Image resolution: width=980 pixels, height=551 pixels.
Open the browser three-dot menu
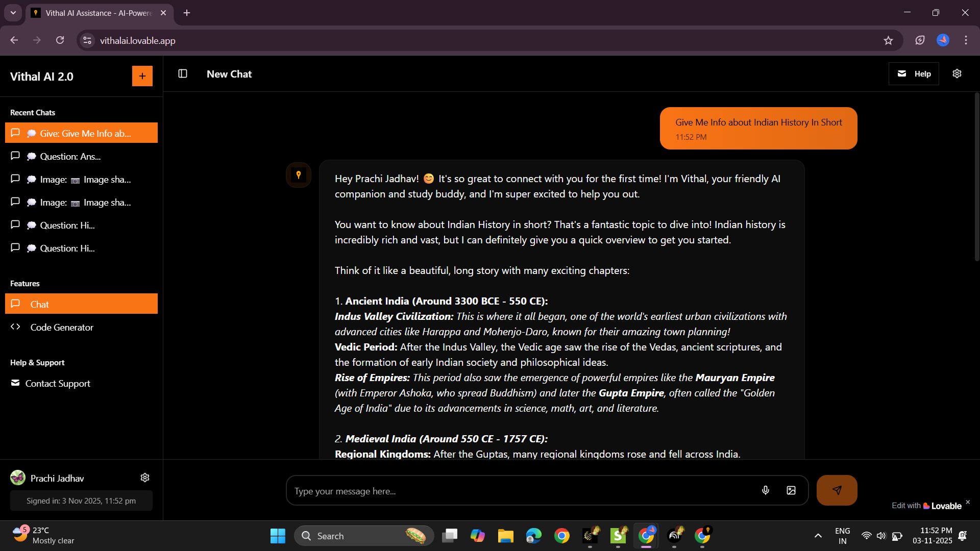[966, 40]
